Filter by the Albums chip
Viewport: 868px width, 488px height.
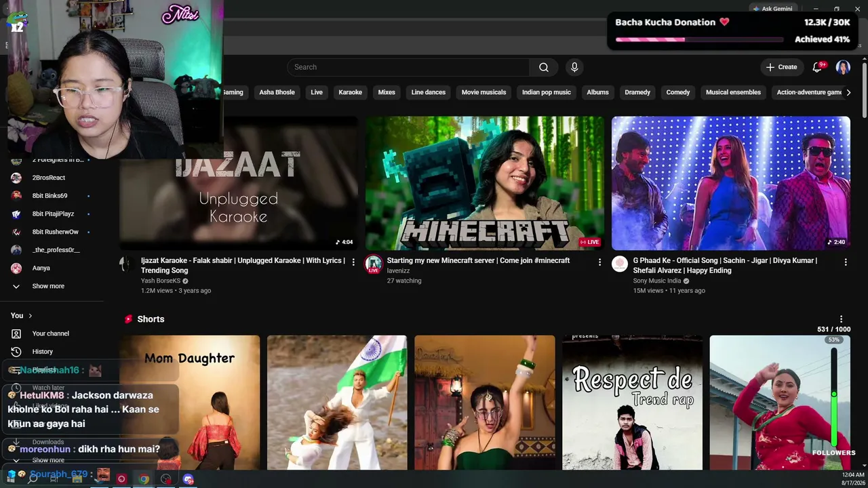pos(598,92)
